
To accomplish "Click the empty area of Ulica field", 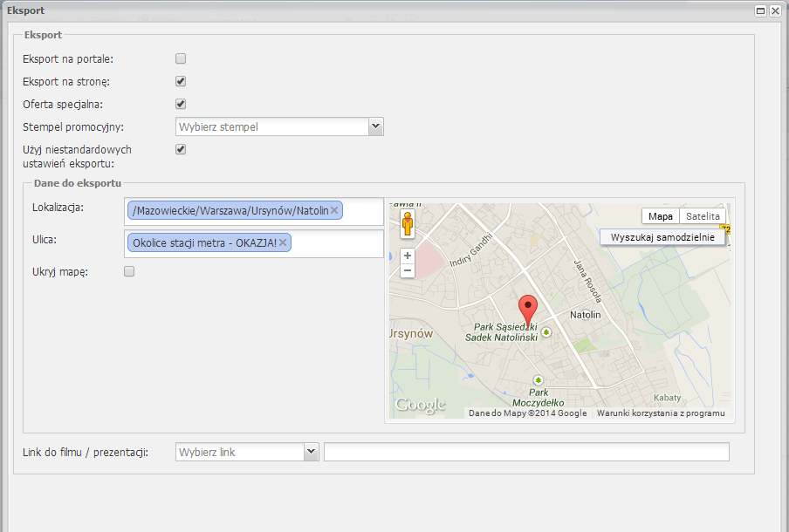I will (x=337, y=243).
